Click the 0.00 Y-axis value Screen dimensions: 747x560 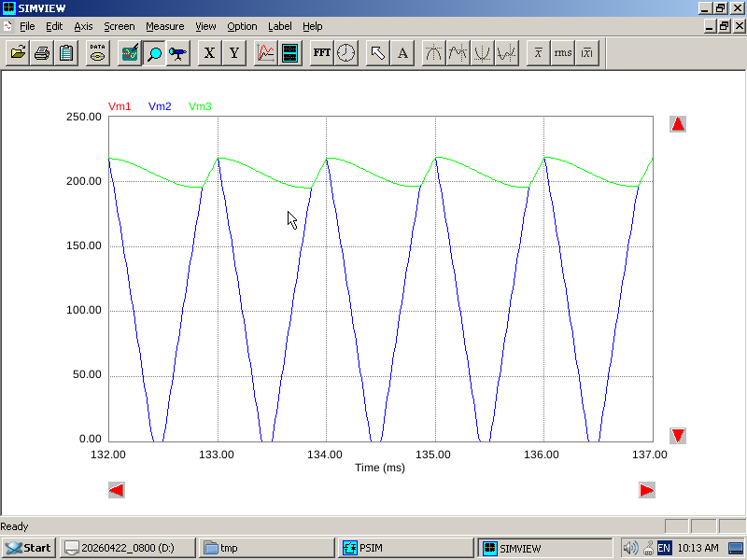[x=91, y=439]
